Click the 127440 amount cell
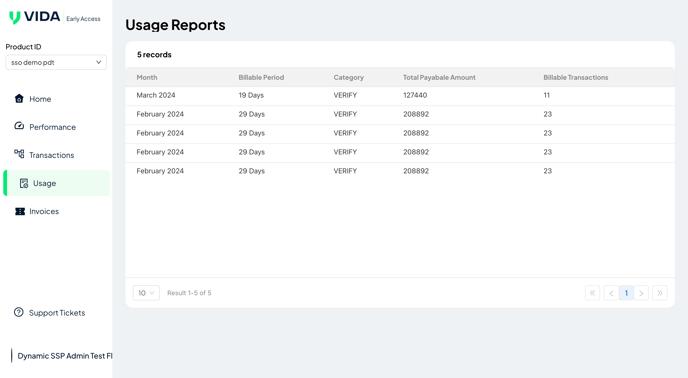 (x=415, y=95)
